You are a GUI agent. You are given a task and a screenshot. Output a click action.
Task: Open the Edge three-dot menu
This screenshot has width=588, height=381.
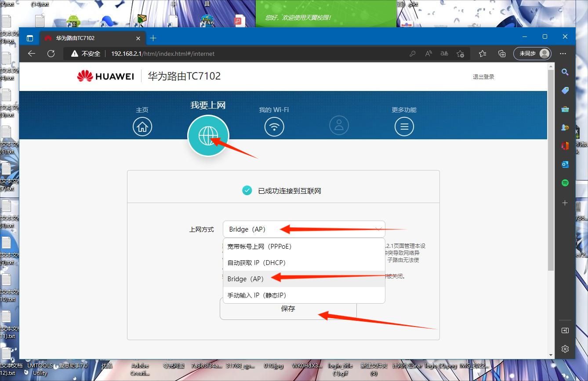point(563,53)
